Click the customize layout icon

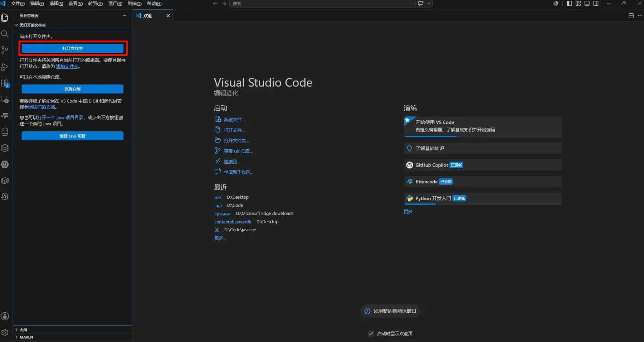578,4
